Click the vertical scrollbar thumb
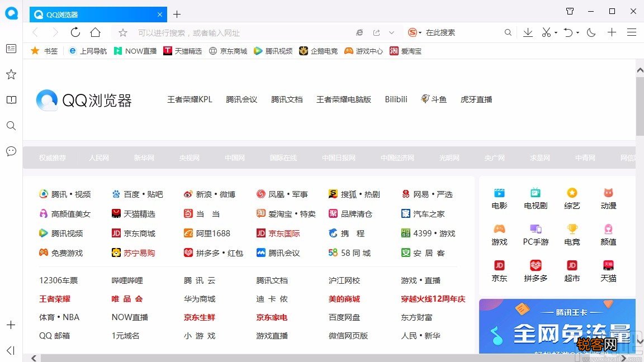The image size is (644, 362). (x=640, y=106)
